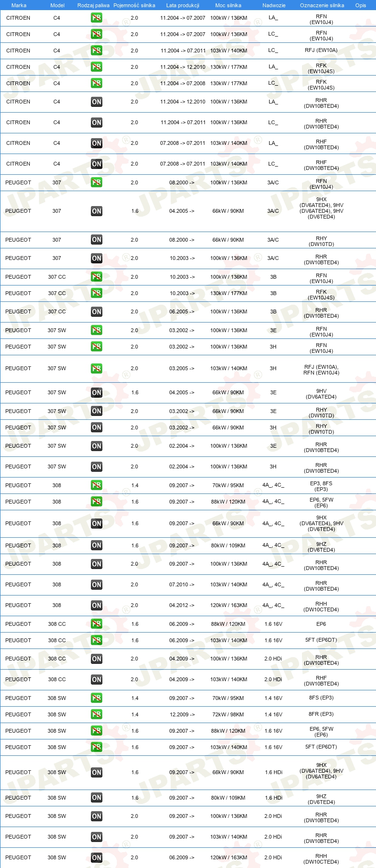The image size is (376, 868).
Task: Click ON icon in Citroen C4 07.2008 LA_ RHF row
Action: point(97,143)
